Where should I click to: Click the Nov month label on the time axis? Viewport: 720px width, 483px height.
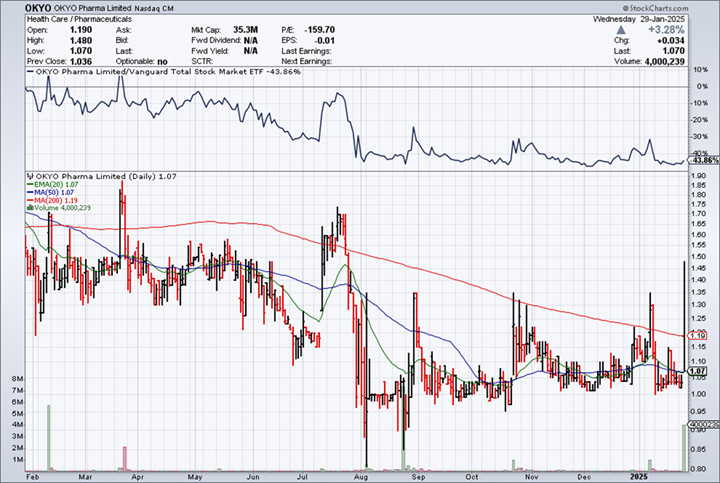point(531,477)
